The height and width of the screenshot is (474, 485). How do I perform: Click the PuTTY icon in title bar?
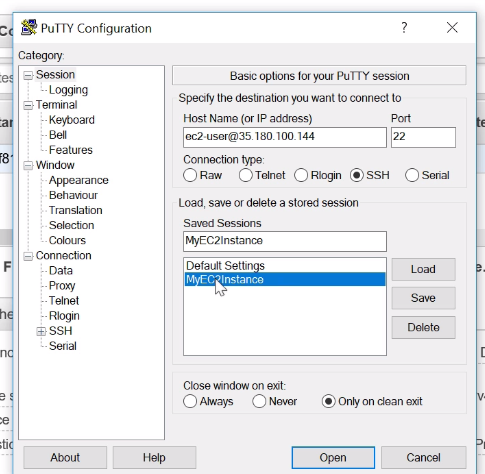29,28
